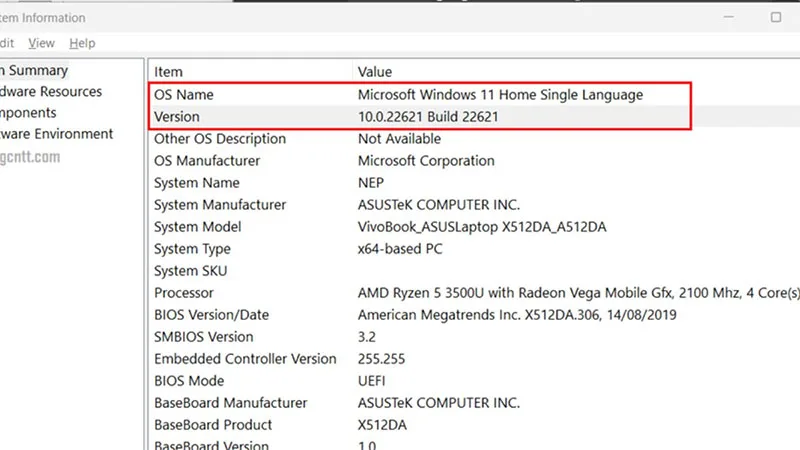The image size is (800, 450).
Task: Click the value Microsoft Windows 11 Home Single Language
Action: 500,95
